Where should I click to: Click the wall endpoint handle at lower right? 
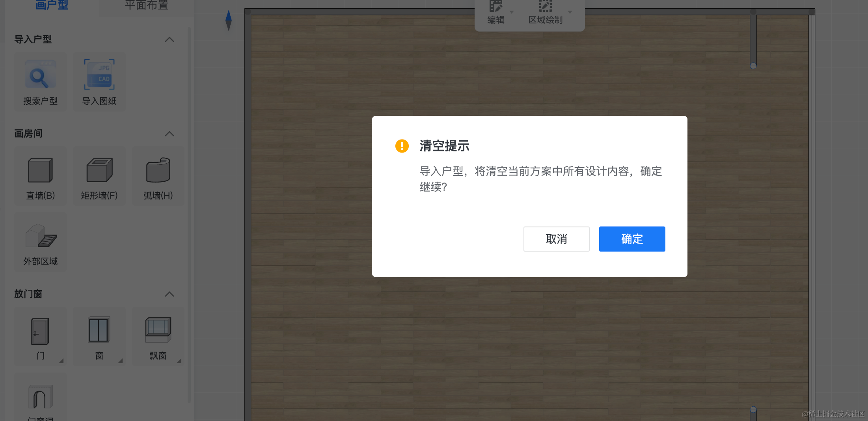pyautogui.click(x=753, y=410)
